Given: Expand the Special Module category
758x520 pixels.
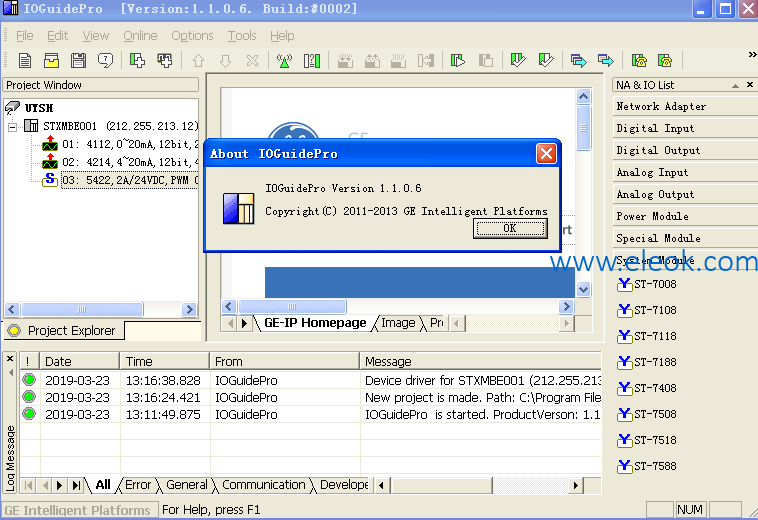Looking at the screenshot, I should pyautogui.click(x=685, y=238).
